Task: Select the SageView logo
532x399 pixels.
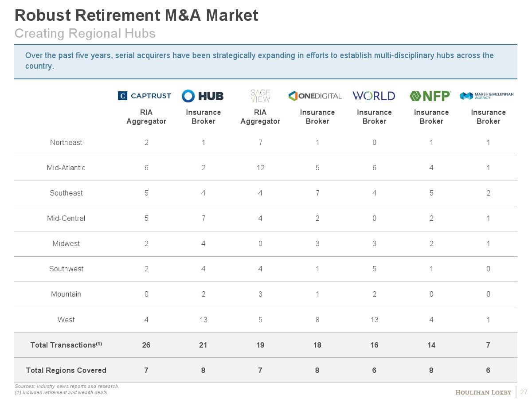Action: tap(260, 96)
